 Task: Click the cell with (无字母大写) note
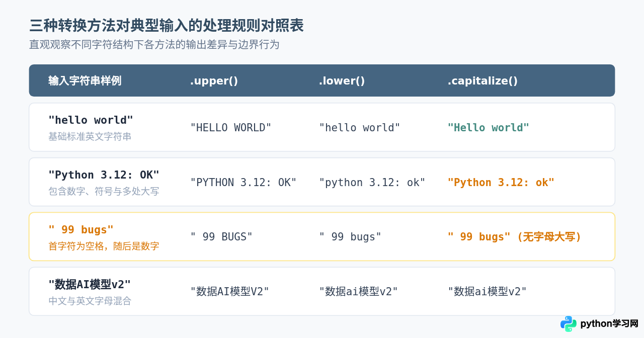coord(514,237)
